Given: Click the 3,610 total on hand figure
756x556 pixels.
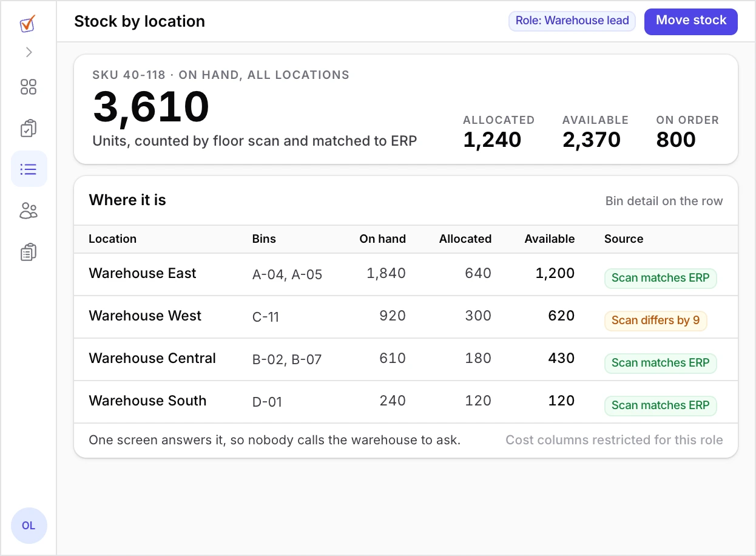Looking at the screenshot, I should 151,107.
